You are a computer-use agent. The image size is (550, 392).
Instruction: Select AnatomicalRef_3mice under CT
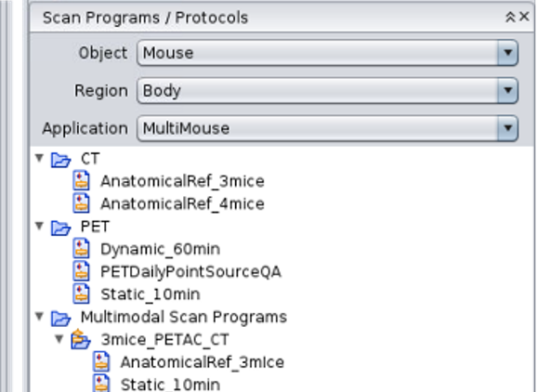182,181
